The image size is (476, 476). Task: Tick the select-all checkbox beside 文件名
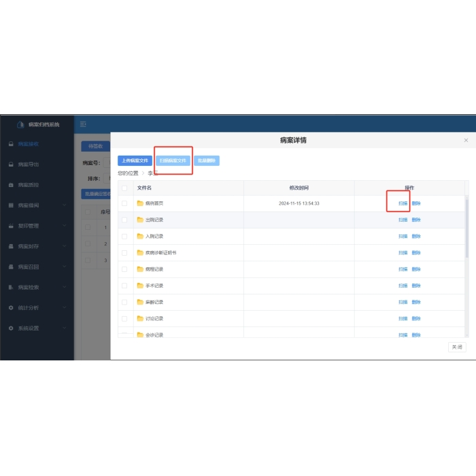point(124,188)
